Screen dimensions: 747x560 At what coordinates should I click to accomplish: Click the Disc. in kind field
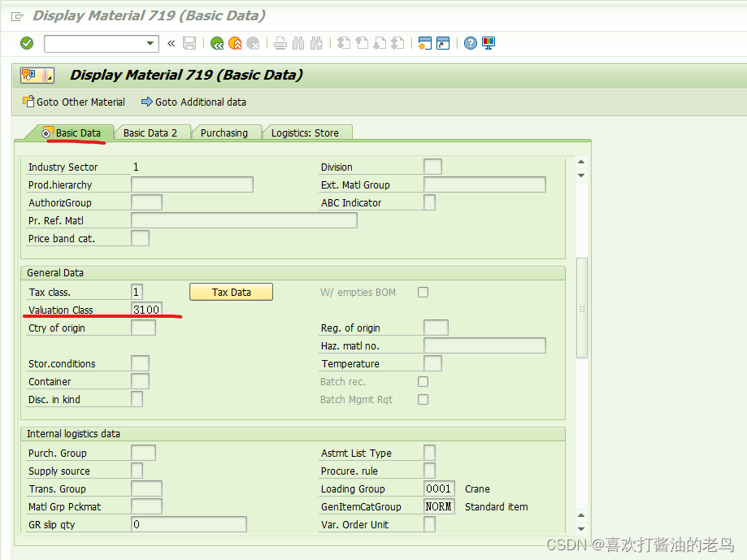click(137, 399)
